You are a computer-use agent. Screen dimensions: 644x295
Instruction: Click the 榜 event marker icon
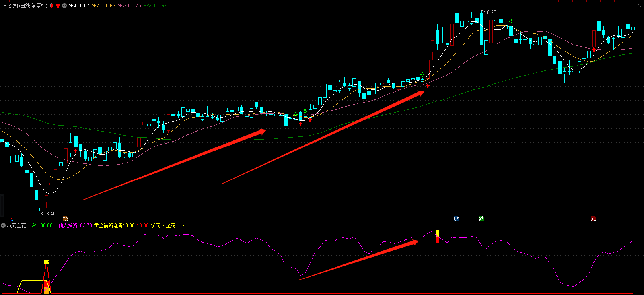[x=66, y=219]
